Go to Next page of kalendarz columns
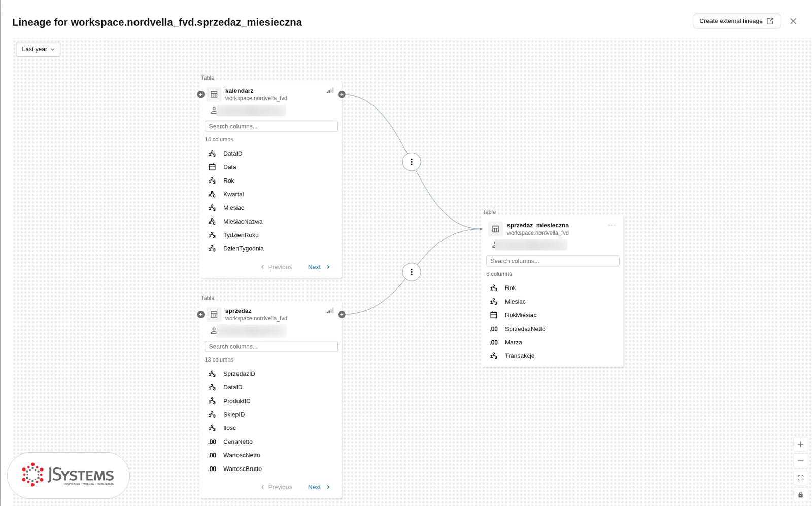 (319, 267)
